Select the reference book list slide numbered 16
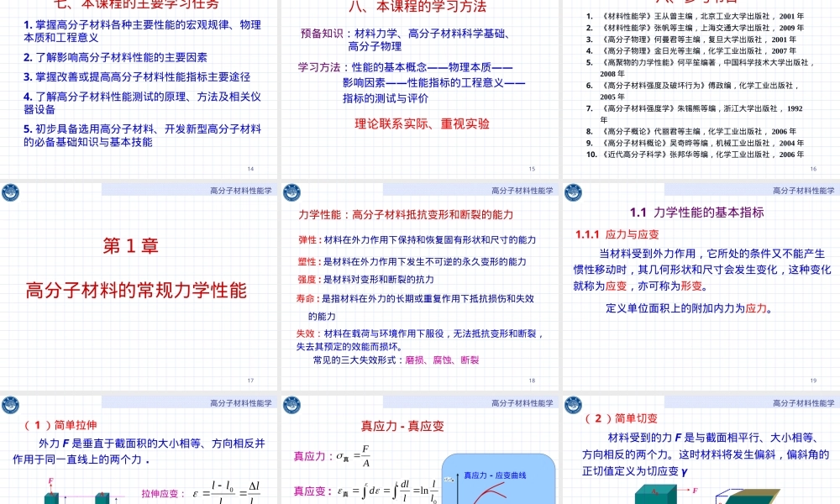The image size is (840, 504). (x=701, y=88)
